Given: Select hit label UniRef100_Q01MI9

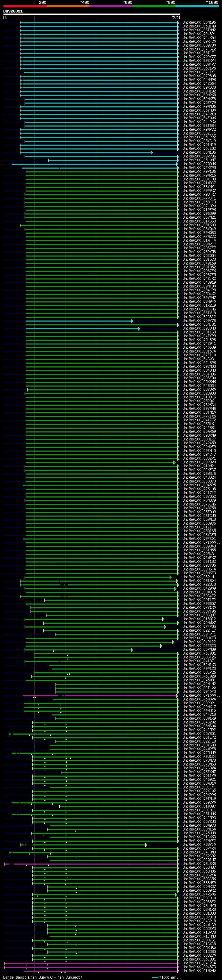Looking at the screenshot, I should [199, 145].
